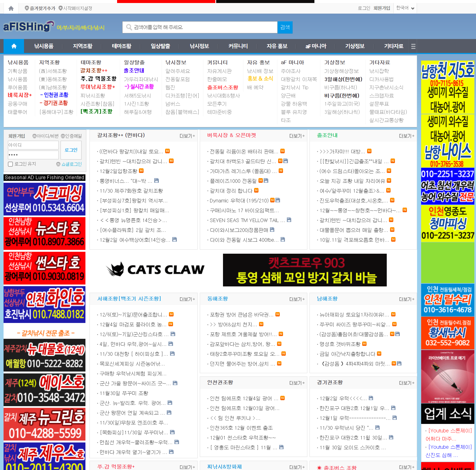This screenshot has height=470, width=476.
Task: Click the aFISHing site logo
Action: (29, 27)
